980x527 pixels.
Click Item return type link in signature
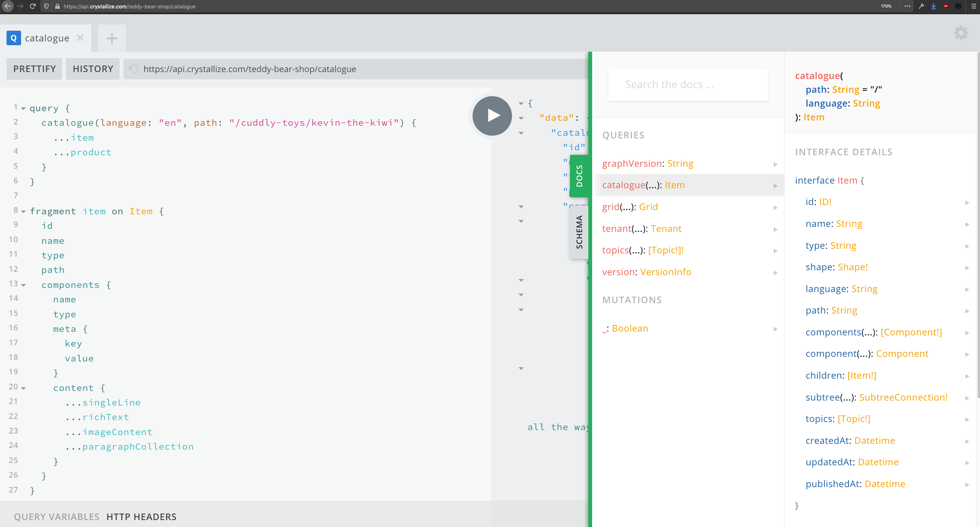point(814,117)
